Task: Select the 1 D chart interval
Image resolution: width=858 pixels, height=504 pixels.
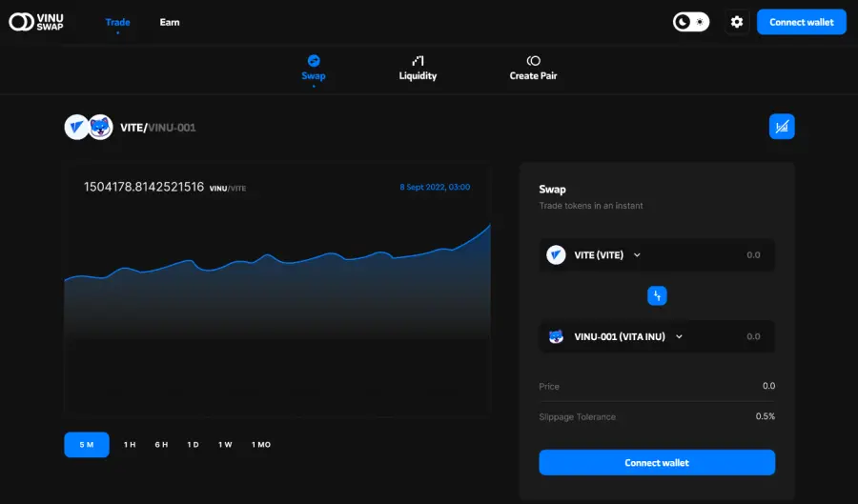Action: (x=194, y=444)
